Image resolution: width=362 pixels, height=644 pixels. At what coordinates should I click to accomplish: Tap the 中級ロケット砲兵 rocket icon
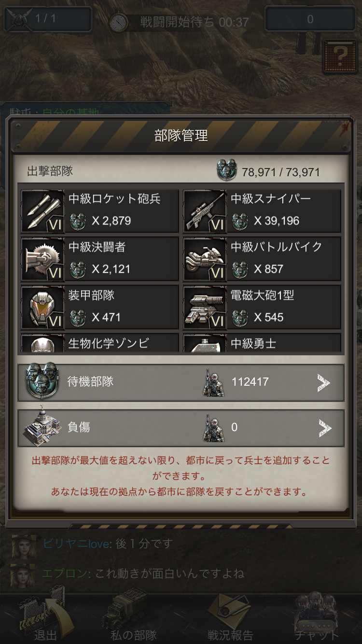(42, 211)
